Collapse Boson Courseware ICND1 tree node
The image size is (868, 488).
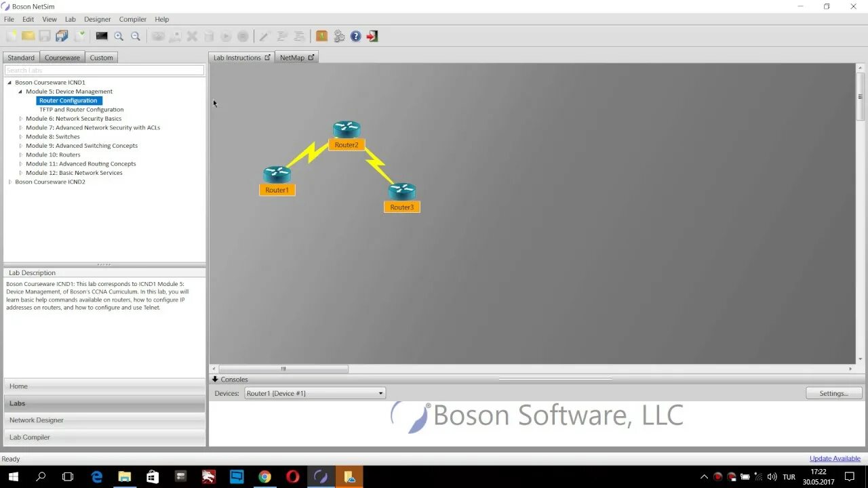9,83
